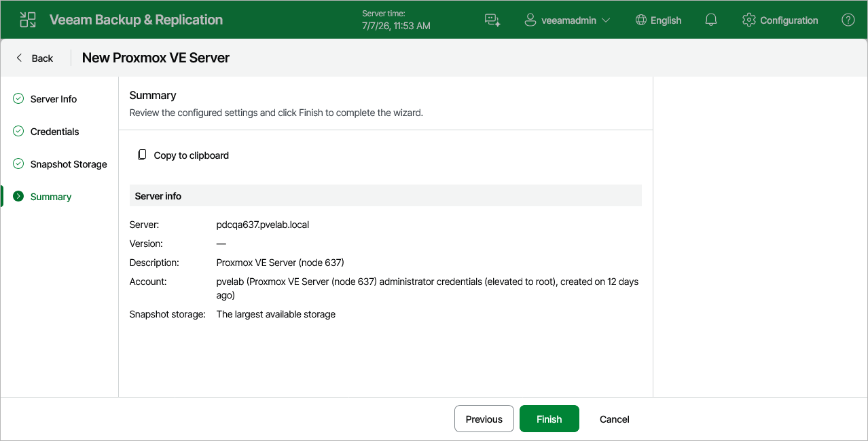
Task: Click the Server Info completed checkmark icon
Action: click(x=18, y=98)
